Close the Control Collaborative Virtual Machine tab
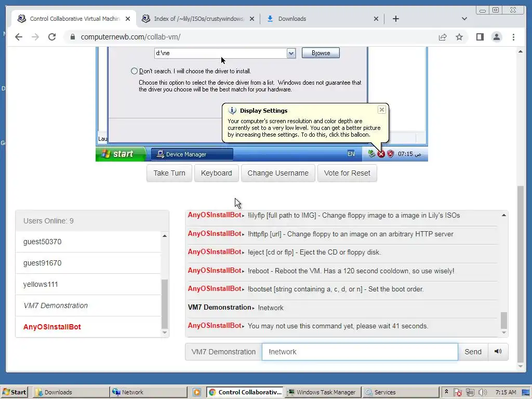 [128, 19]
